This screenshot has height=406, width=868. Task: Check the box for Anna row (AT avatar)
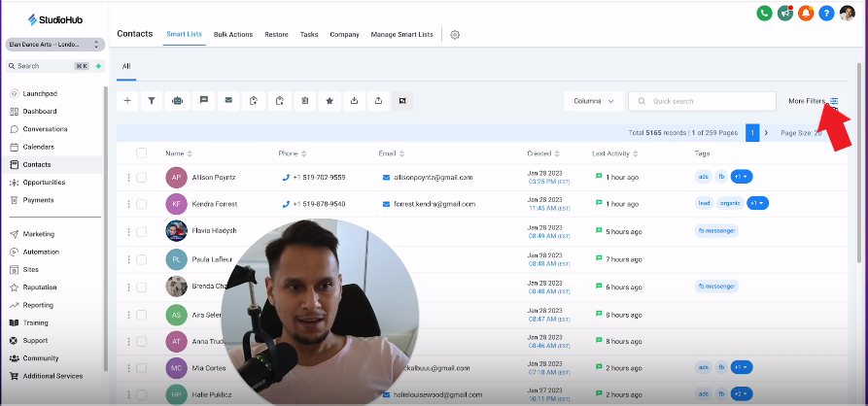141,341
